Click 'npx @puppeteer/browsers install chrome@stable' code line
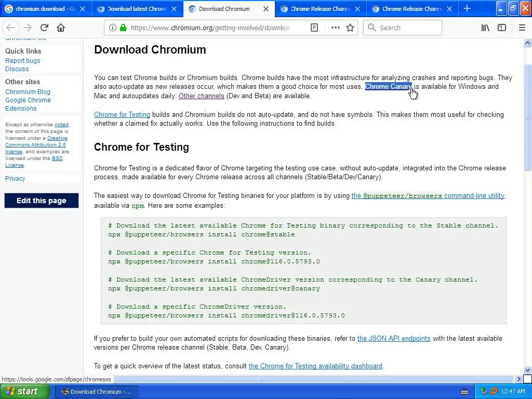Image resolution: width=532 pixels, height=399 pixels. [202, 234]
